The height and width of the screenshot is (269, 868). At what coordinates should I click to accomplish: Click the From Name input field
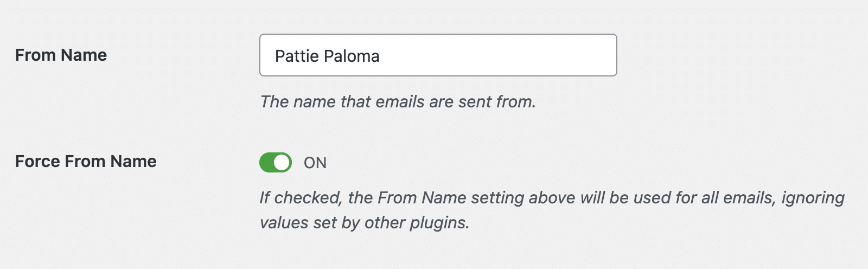438,55
